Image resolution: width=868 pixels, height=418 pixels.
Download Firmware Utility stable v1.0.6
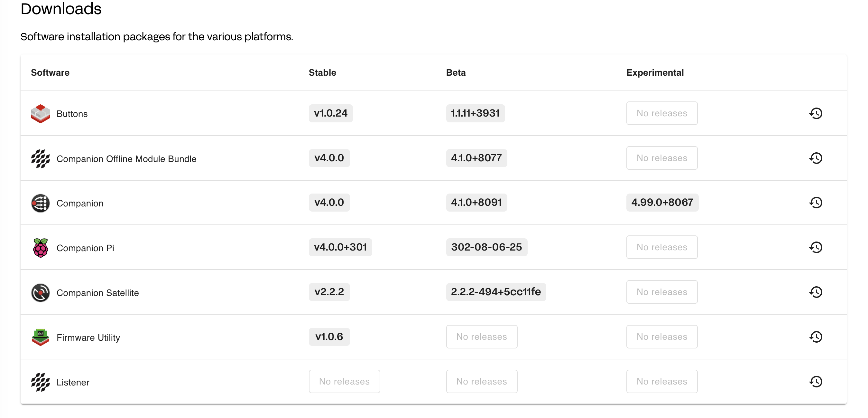[329, 337]
